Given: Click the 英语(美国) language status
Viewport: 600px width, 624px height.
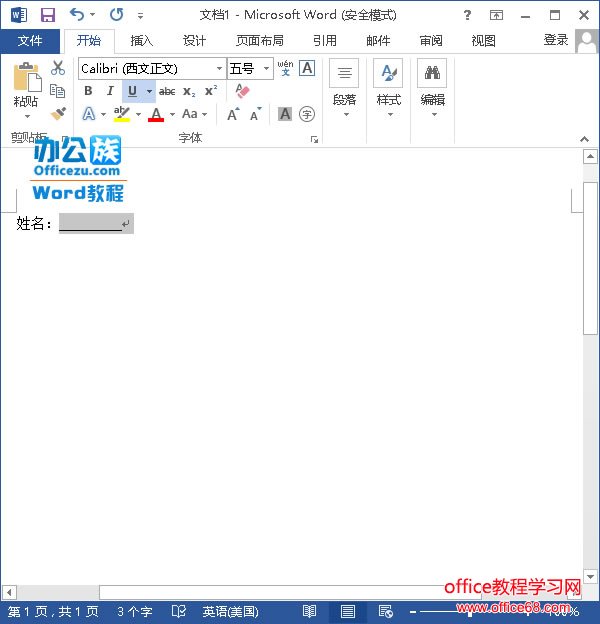Looking at the screenshot, I should [x=230, y=611].
